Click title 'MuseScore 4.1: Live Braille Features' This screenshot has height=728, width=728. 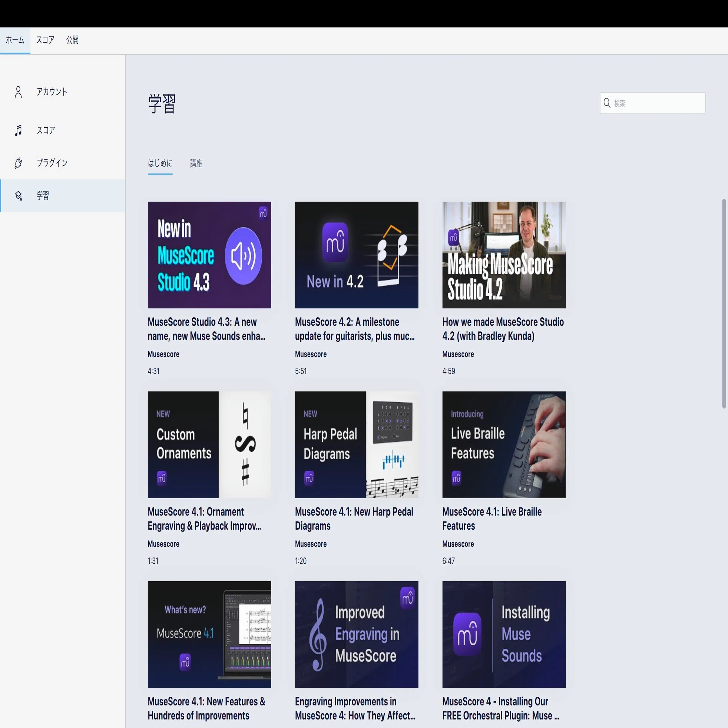pos(492,519)
